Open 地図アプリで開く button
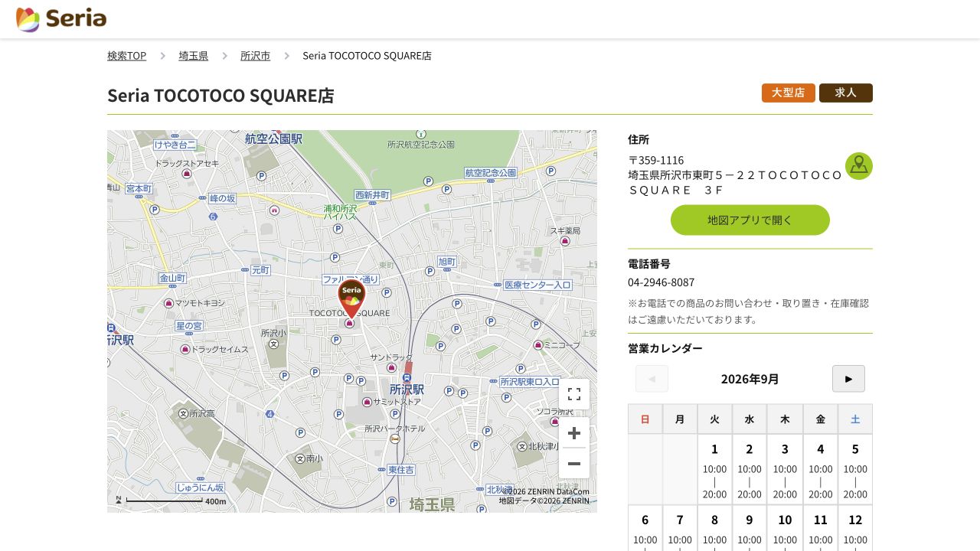Viewport: 980px width, 551px height. point(750,220)
